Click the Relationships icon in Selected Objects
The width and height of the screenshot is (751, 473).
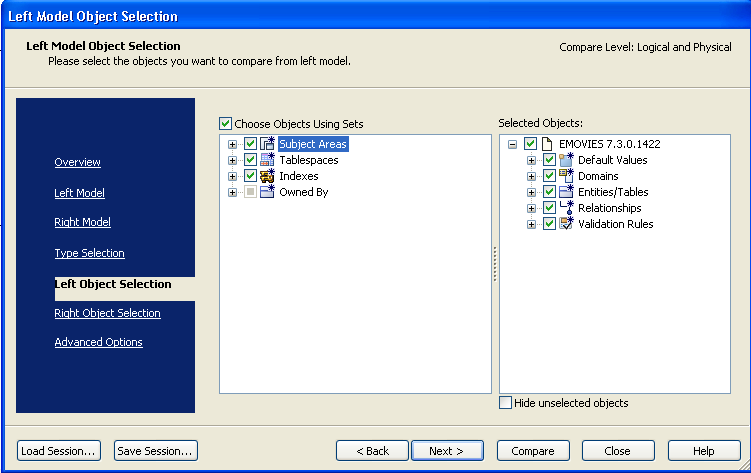coord(566,208)
